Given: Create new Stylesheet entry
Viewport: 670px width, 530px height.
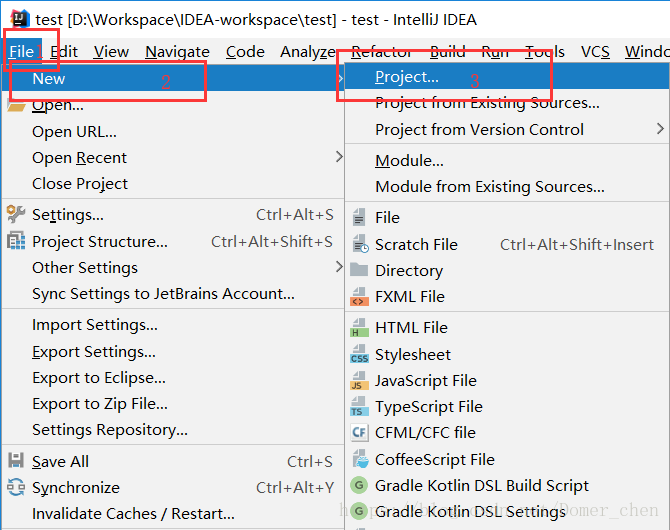Looking at the screenshot, I should (507, 354).
